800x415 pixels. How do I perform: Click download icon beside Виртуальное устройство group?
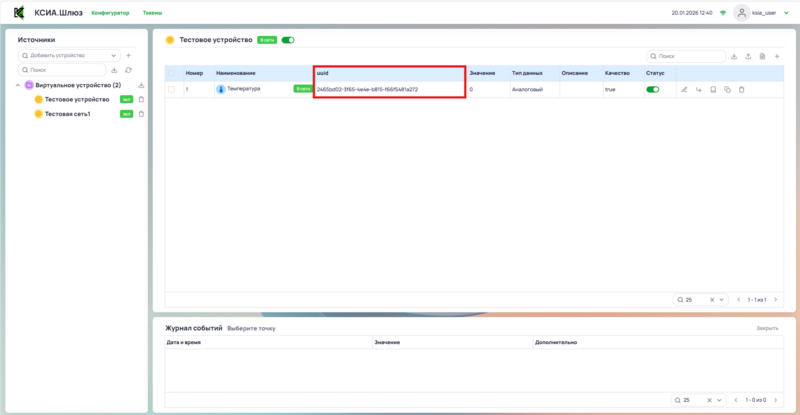coord(141,85)
